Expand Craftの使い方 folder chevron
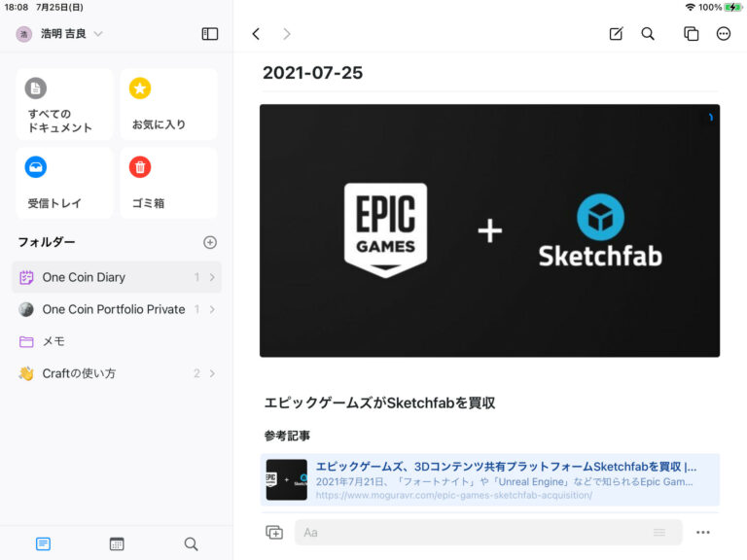This screenshot has width=747, height=560. point(212,373)
